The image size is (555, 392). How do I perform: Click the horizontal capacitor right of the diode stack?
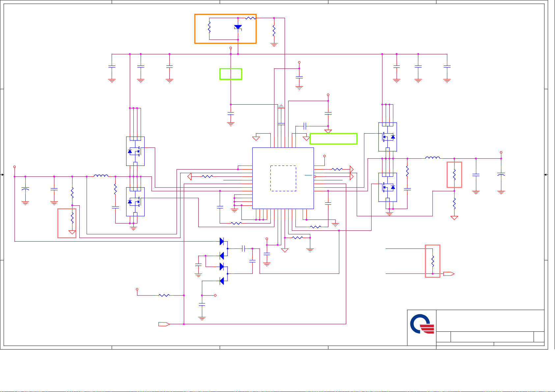click(244, 248)
